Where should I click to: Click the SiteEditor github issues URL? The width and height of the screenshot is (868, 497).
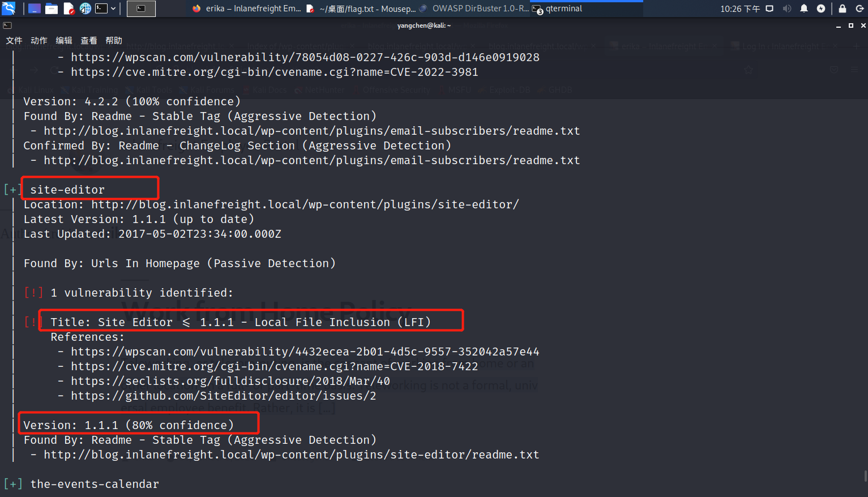coord(224,396)
